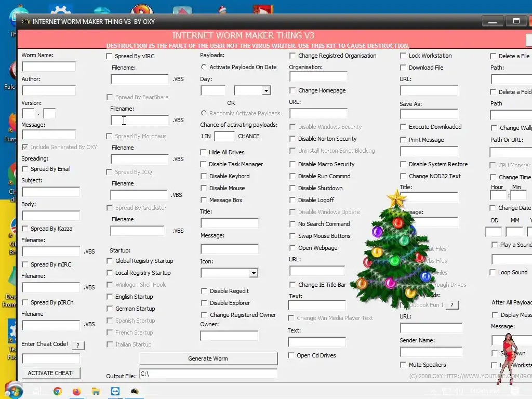Expand the Icon dropdown for Message Box
Viewport: 532px width, 399px height.
point(254,273)
